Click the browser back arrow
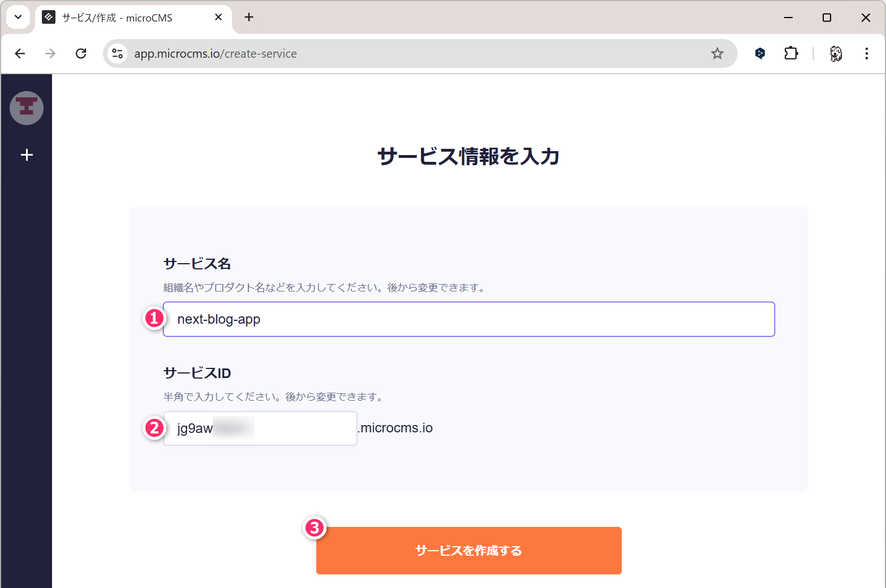The height and width of the screenshot is (588, 886). pyautogui.click(x=20, y=54)
